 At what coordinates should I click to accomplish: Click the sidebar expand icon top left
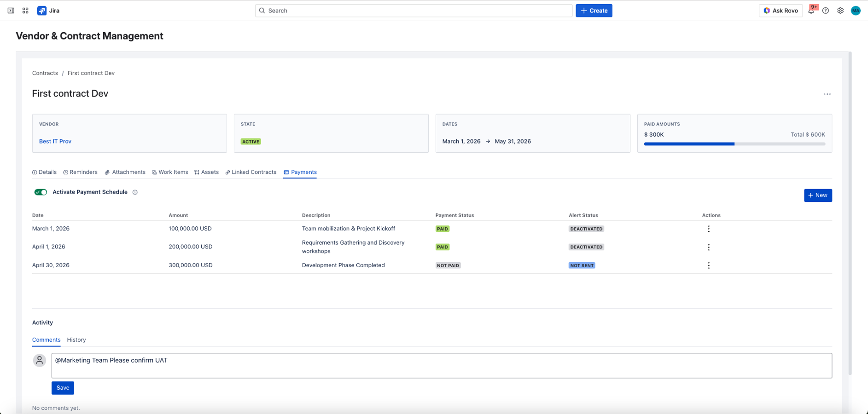pyautogui.click(x=11, y=10)
